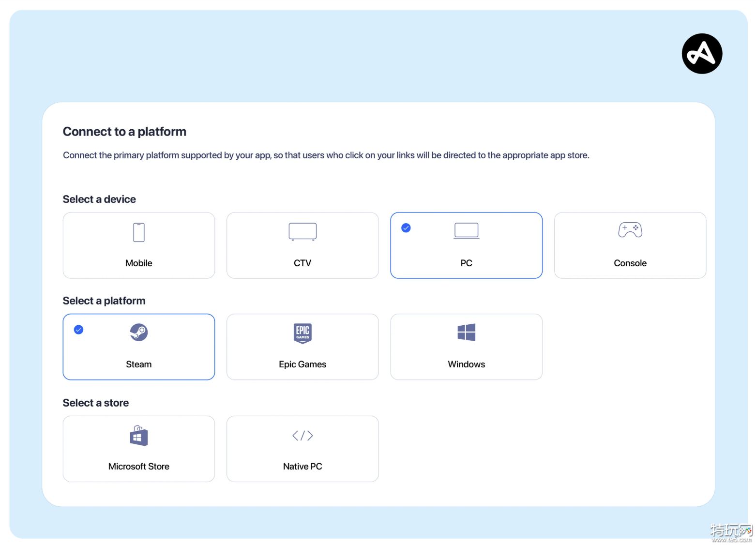Image resolution: width=756 pixels, height=545 pixels.
Task: Click the PC laptop icon
Action: [x=467, y=231]
